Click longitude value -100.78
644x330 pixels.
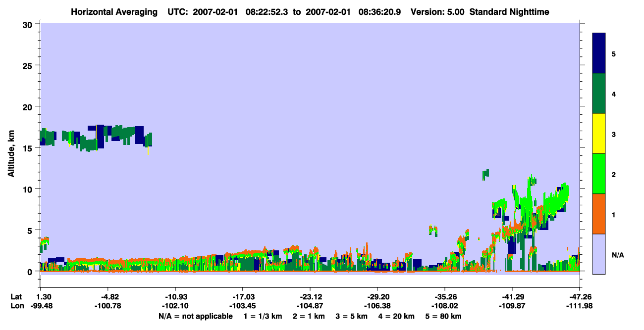(107, 306)
